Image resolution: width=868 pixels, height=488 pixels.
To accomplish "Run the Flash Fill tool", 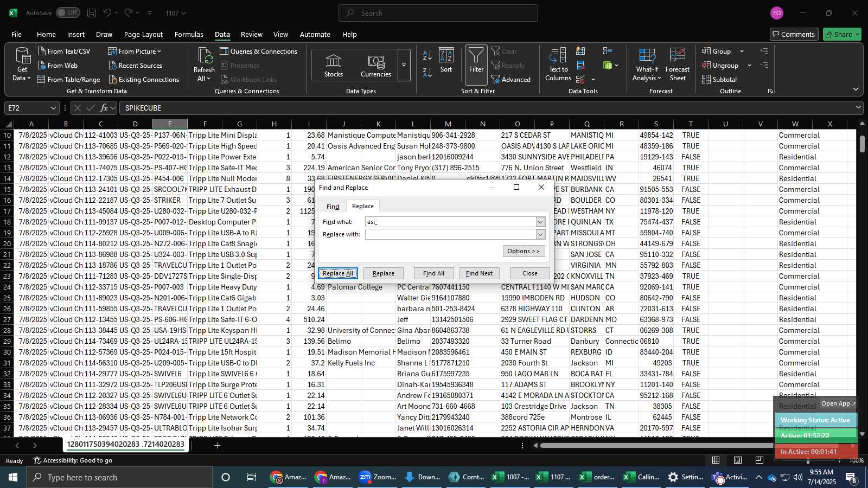I will coord(580,51).
